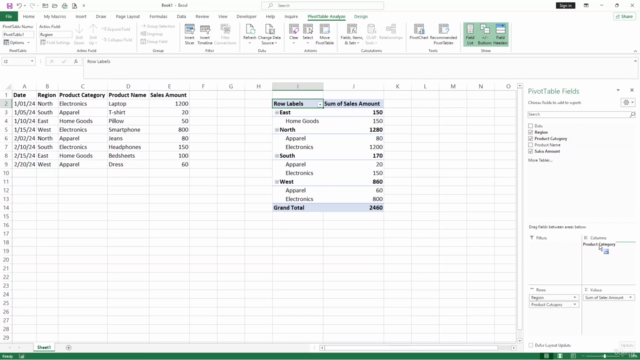The width and height of the screenshot is (640, 360).
Task: Open ribbon display options icon
Action: [x=586, y=6]
